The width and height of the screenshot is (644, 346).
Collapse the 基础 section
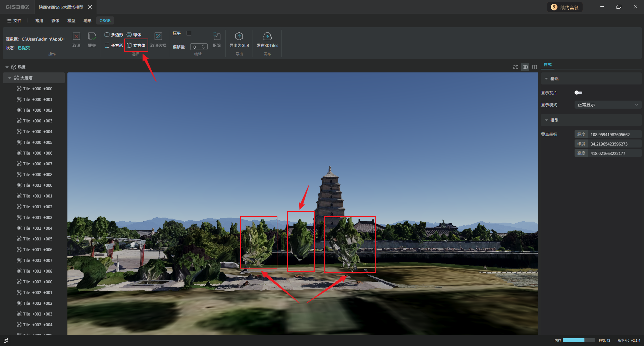click(546, 79)
